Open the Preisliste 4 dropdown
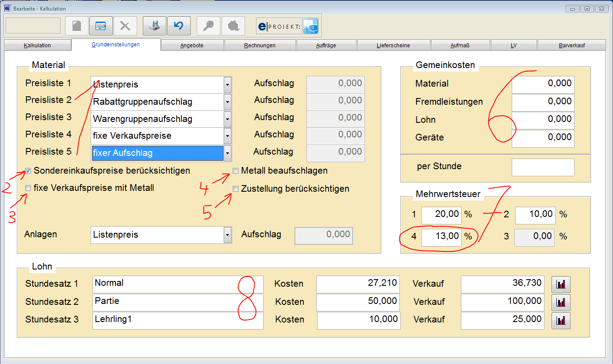This screenshot has height=364, width=613. tap(227, 136)
